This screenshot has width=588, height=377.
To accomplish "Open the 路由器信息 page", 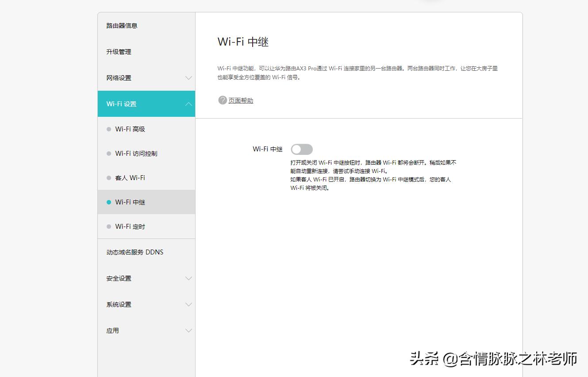I will pyautogui.click(x=122, y=26).
